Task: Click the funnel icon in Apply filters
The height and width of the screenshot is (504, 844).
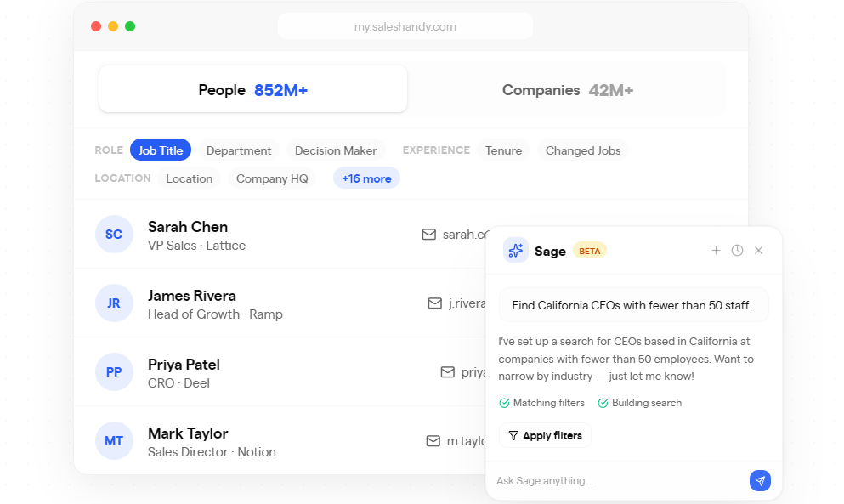Action: pyautogui.click(x=513, y=435)
